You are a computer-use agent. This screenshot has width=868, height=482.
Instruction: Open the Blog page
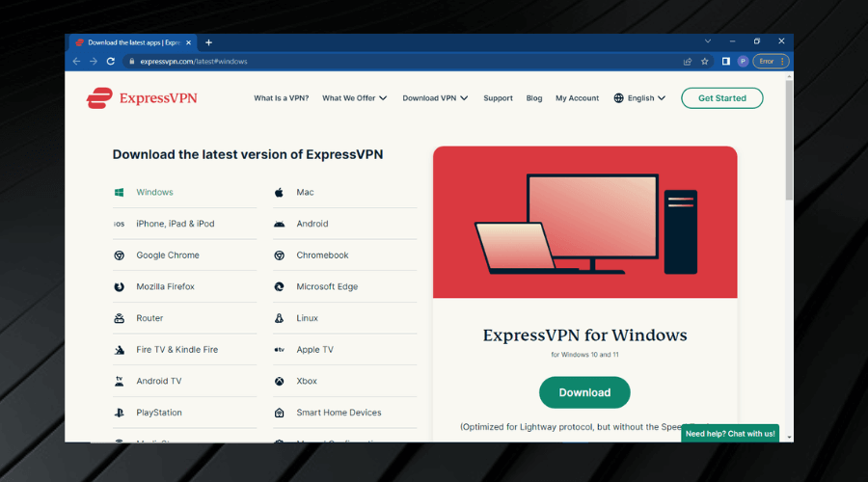tap(534, 98)
